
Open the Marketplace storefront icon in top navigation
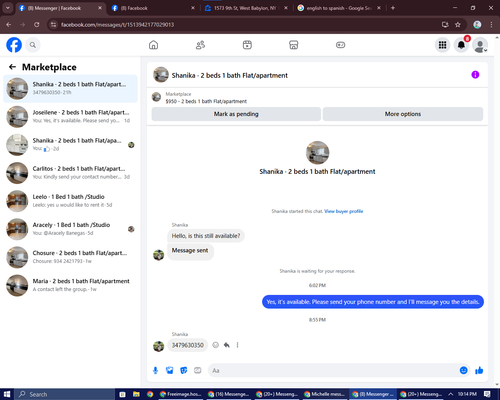tap(294, 45)
